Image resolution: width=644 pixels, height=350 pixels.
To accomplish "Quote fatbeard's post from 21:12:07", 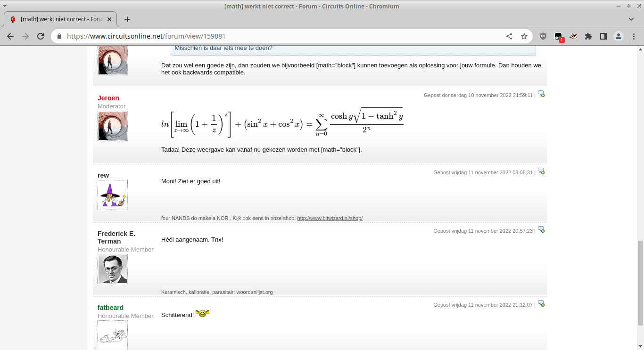I will point(541,303).
